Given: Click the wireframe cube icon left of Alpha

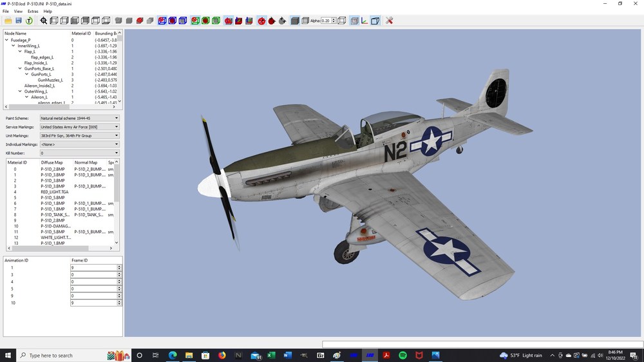Looking at the screenshot, I should coord(305,21).
